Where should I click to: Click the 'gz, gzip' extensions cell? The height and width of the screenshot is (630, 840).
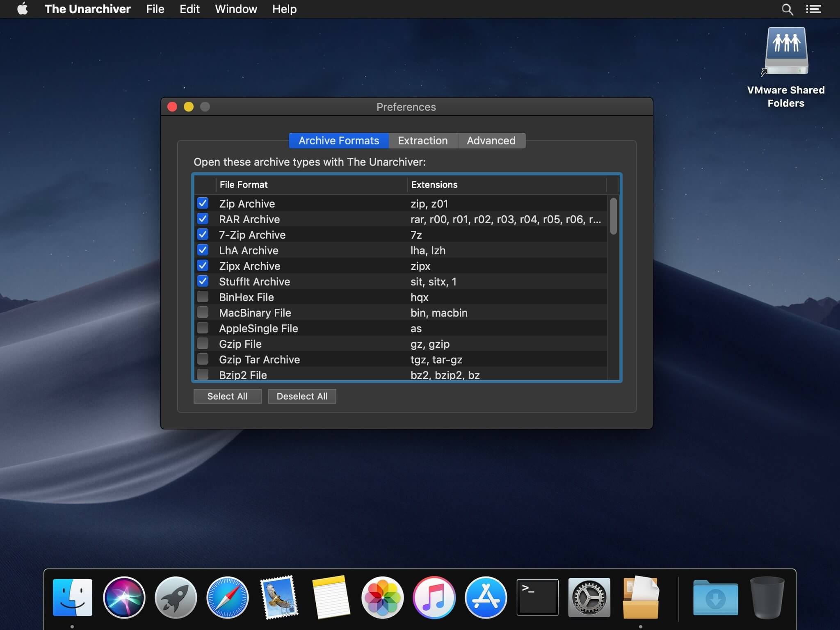click(x=430, y=344)
